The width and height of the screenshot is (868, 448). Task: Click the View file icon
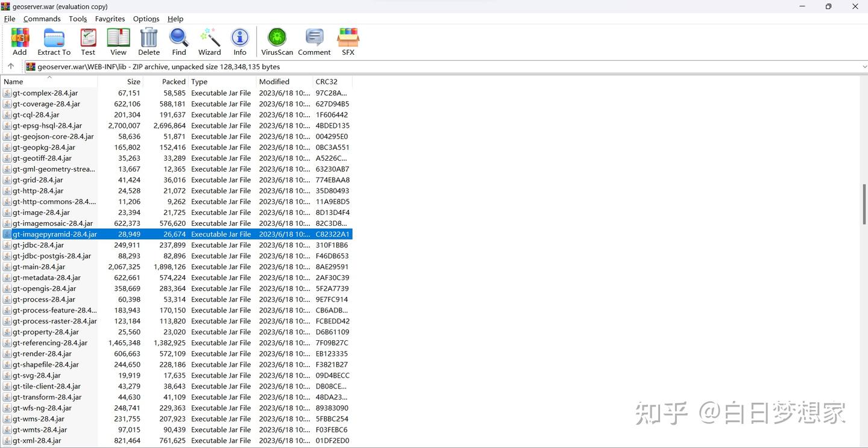(x=118, y=39)
